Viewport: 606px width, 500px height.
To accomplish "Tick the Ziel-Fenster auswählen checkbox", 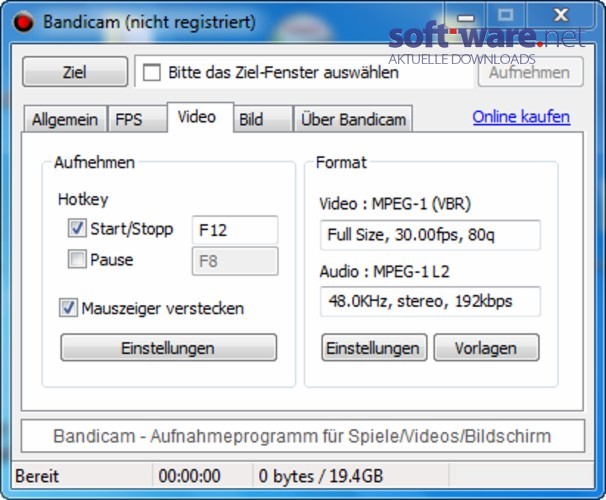I will coord(152,72).
